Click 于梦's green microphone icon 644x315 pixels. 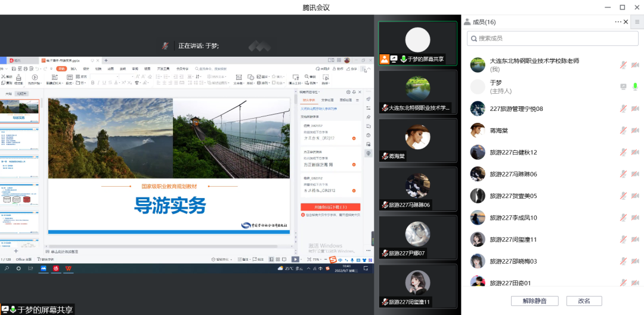tap(635, 87)
